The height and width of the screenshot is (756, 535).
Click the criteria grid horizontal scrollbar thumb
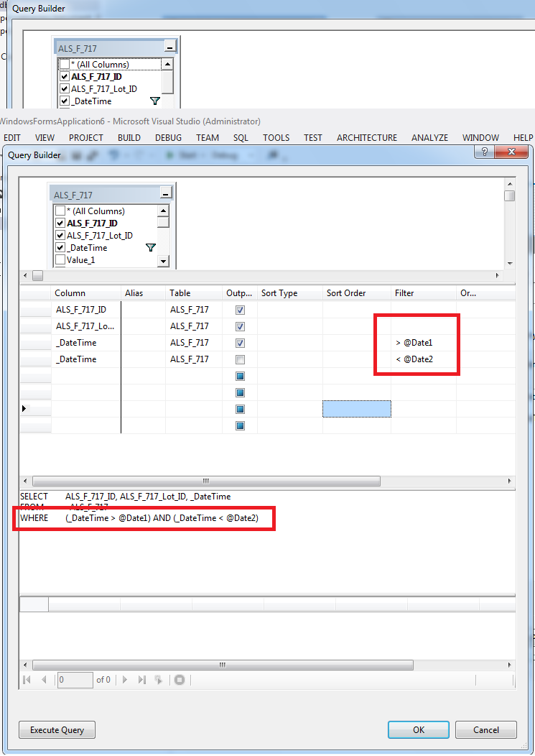pyautogui.click(x=206, y=481)
